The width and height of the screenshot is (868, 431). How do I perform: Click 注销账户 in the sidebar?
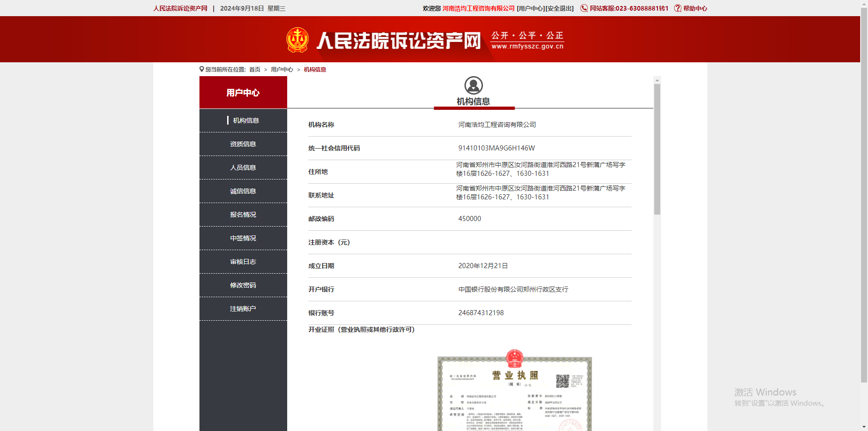point(243,309)
